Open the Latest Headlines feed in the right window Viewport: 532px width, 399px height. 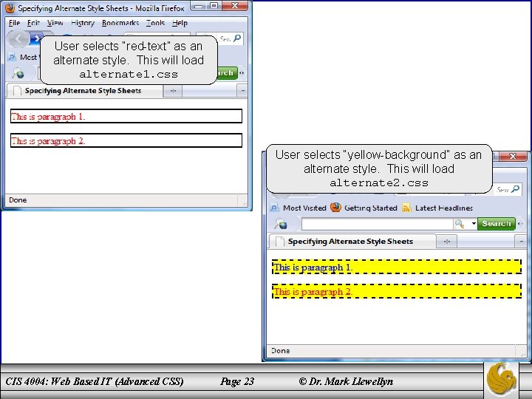coord(444,208)
